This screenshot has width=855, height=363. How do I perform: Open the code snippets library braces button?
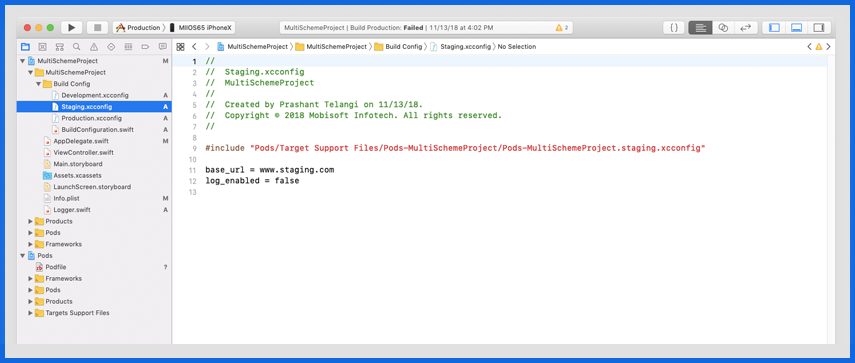click(x=674, y=28)
